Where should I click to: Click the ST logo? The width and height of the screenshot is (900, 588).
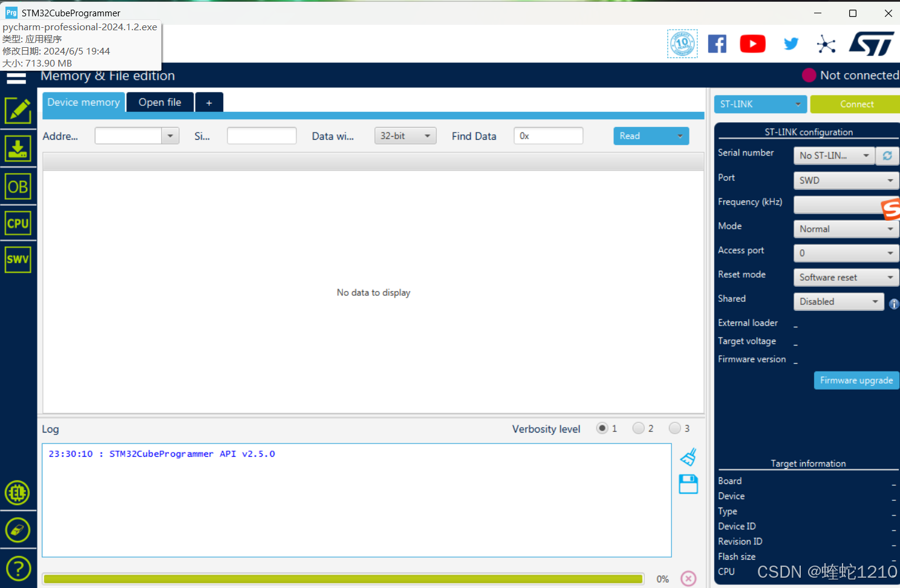point(872,44)
